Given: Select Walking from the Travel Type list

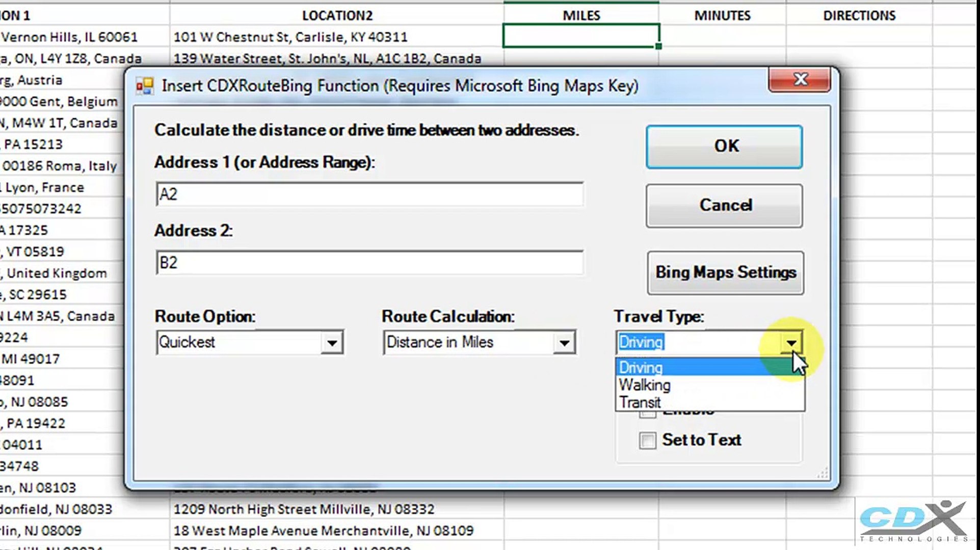Looking at the screenshot, I should [x=644, y=385].
